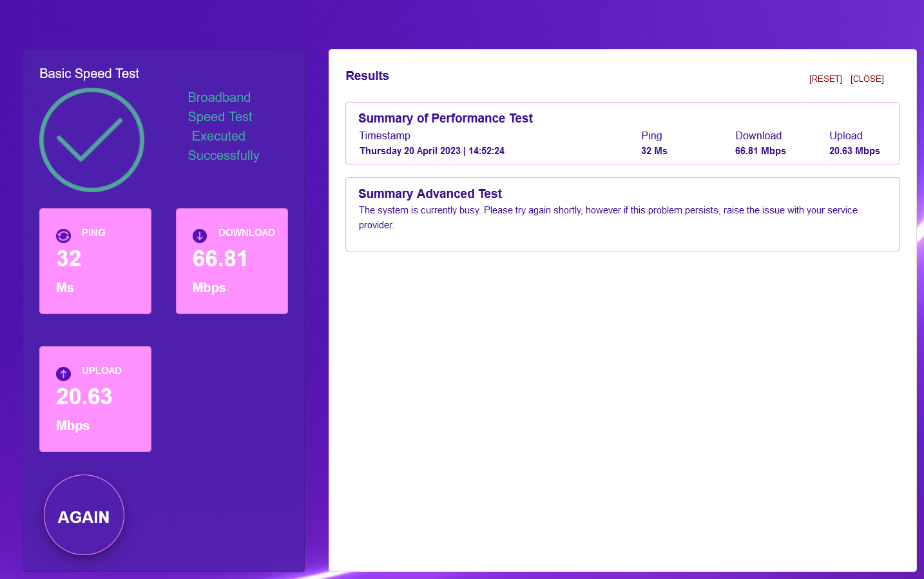Screen dimensions: 924x579
Task: Click the RESET link in Results header
Action: tap(825, 79)
